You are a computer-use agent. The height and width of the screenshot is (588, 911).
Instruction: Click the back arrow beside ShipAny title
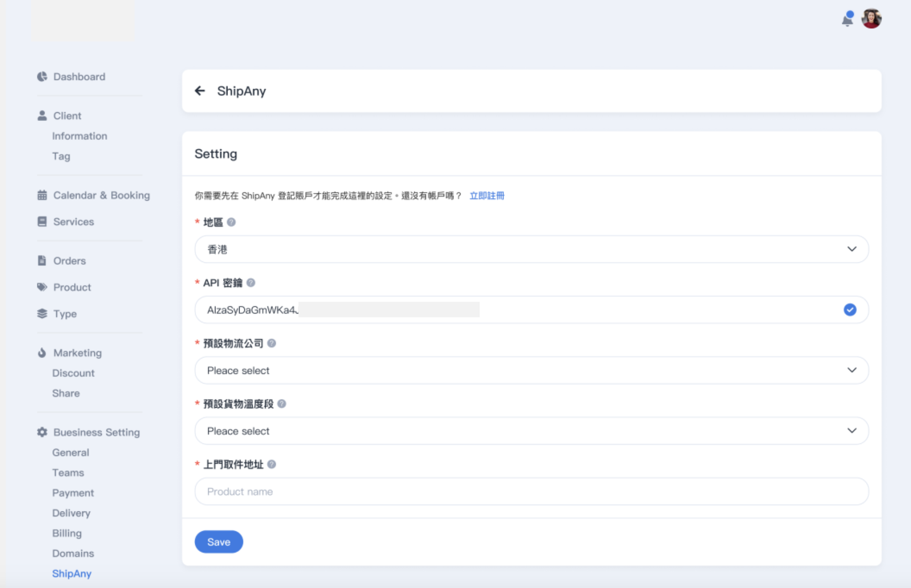click(x=200, y=91)
